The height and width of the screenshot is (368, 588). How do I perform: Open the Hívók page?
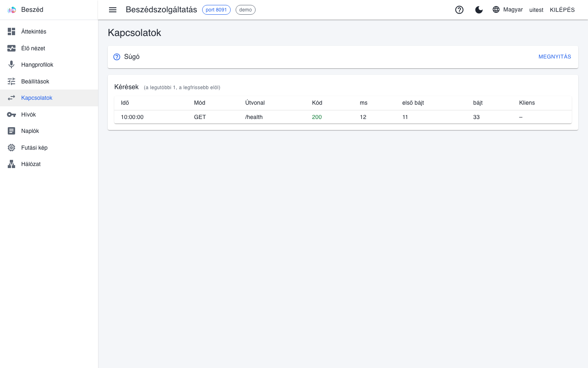[49, 114]
